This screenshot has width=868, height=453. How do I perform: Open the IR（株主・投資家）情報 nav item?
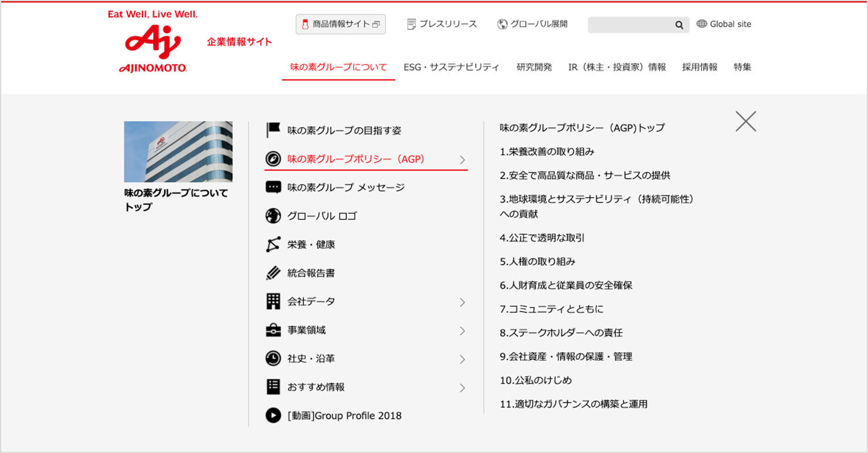click(x=617, y=67)
